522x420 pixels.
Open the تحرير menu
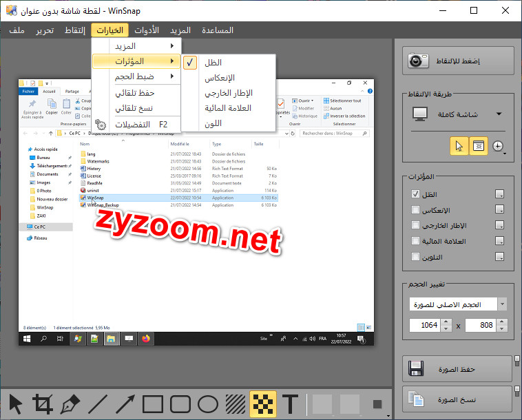click(x=45, y=30)
